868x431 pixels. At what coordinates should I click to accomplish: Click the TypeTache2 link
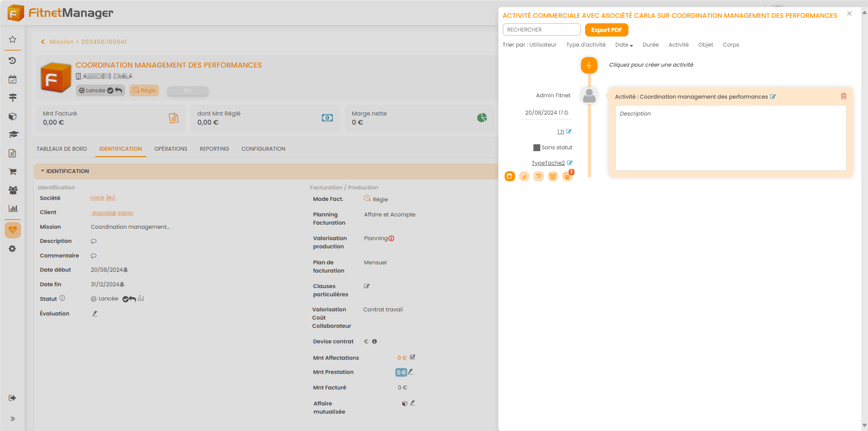pos(548,163)
